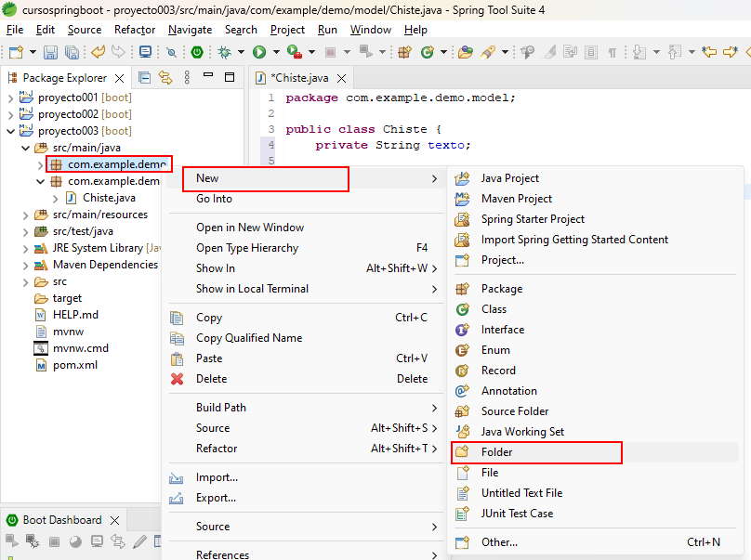This screenshot has width=751, height=560.
Task: Select pom.xml in Package Explorer
Action: pyautogui.click(x=74, y=365)
